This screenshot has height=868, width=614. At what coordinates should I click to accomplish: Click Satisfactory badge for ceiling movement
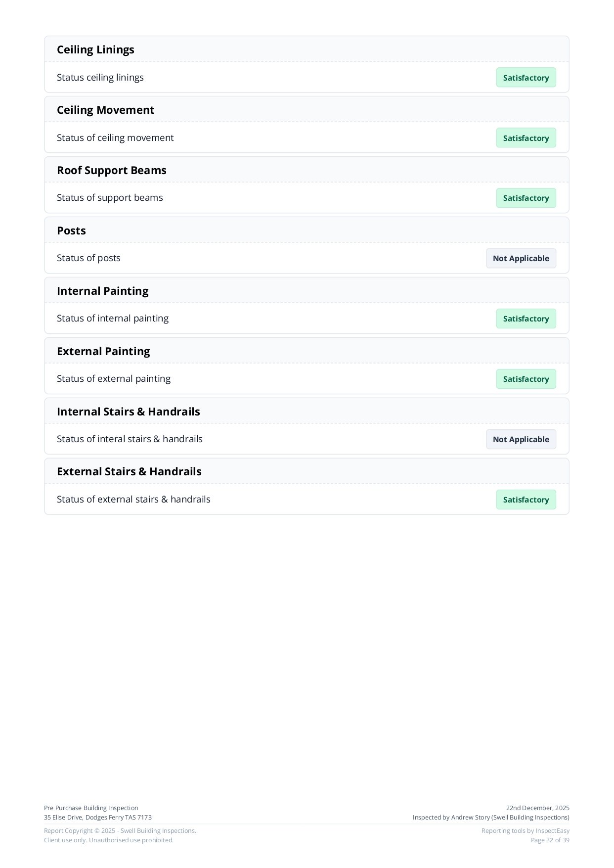point(526,138)
